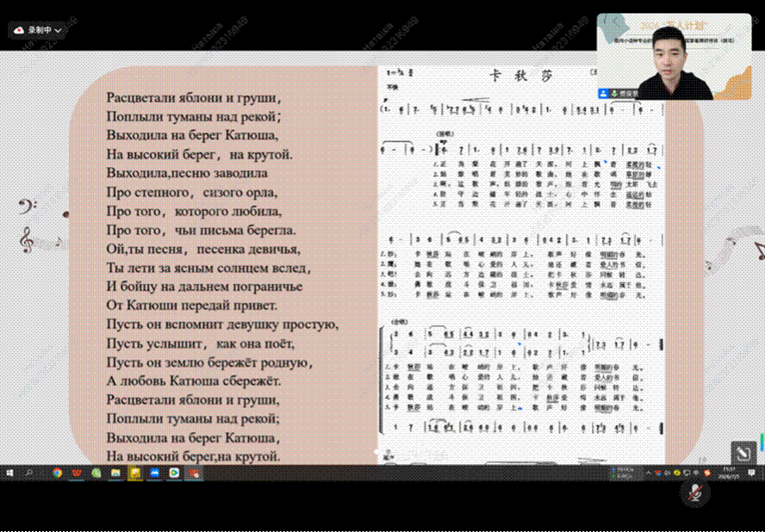This screenshot has height=532, width=765.
Task: Show hidden system tray icons chevron
Action: pos(649,473)
